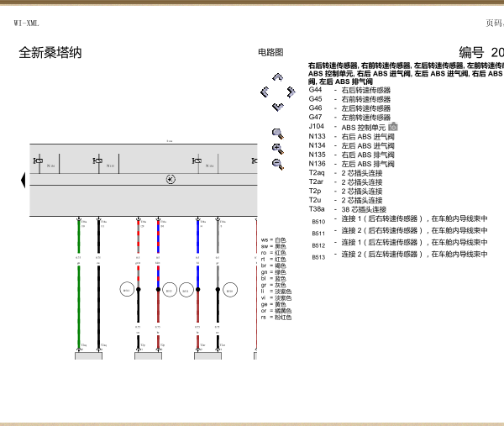Click the zoom out magnifier icon
Viewport: 504px width, 431px height.
pyautogui.click(x=278, y=164)
